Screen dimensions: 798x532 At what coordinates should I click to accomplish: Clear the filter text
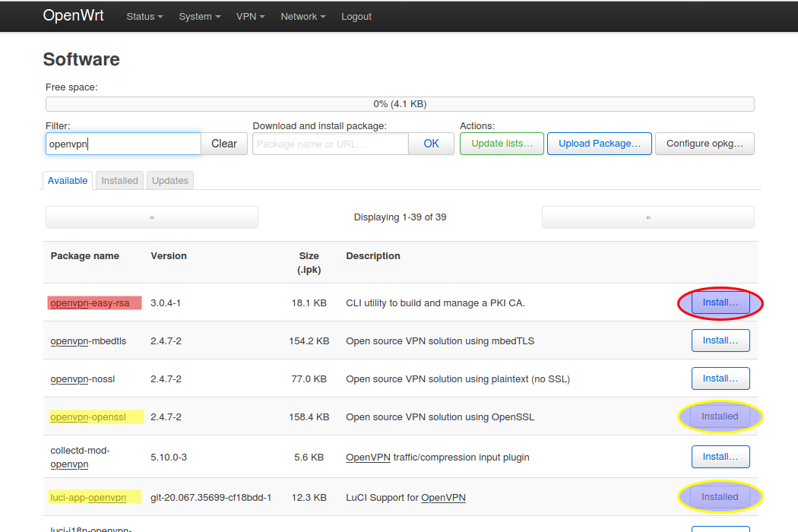click(224, 144)
